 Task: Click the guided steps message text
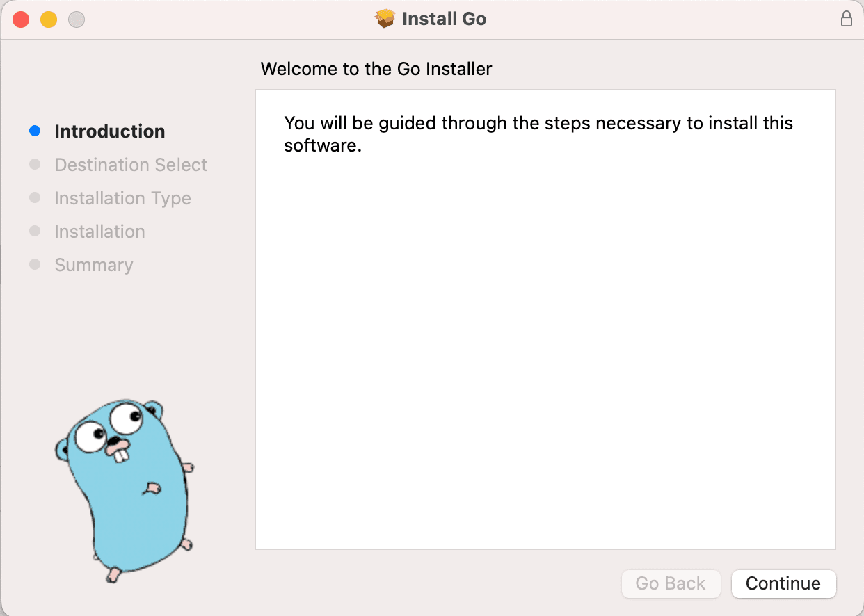coord(538,134)
